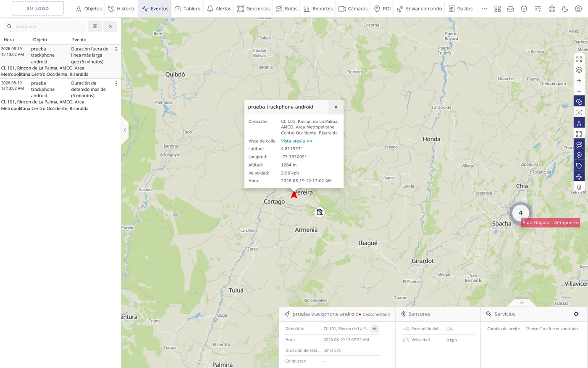Image resolution: width=588 pixels, height=368 pixels.
Task: Click the 'Ruta Bogota - Aeropuerto' label
Action: pos(551,222)
